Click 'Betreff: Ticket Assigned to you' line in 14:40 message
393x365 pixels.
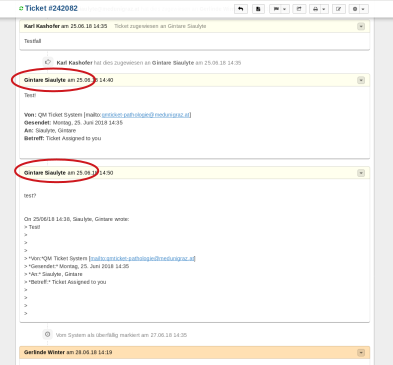pos(62,138)
